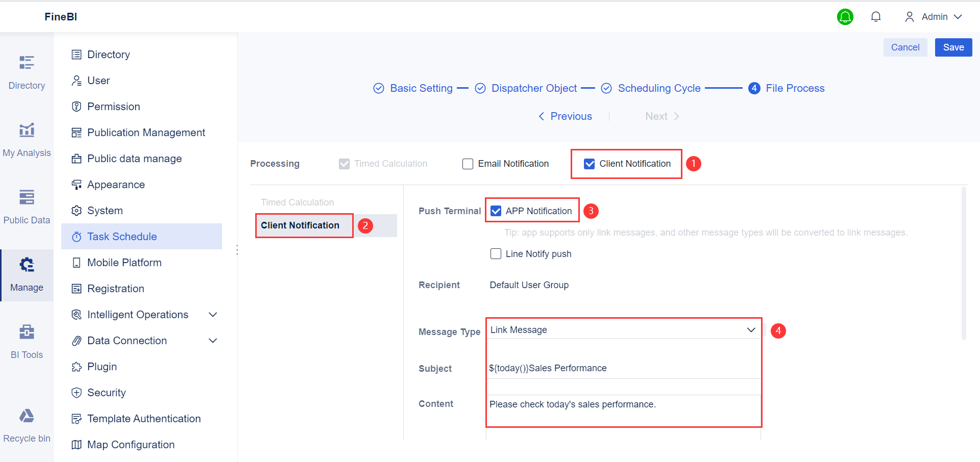Disable the Client Notification checkbox
Image resolution: width=980 pixels, height=462 pixels.
[590, 164]
